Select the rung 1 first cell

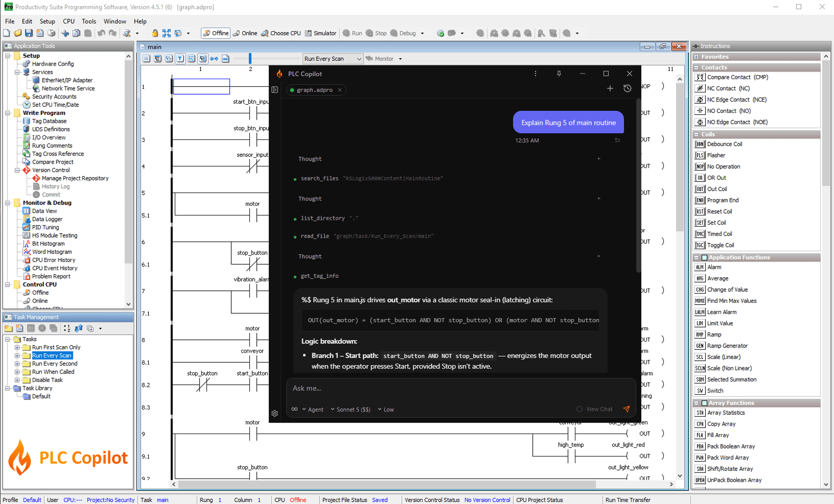point(201,86)
